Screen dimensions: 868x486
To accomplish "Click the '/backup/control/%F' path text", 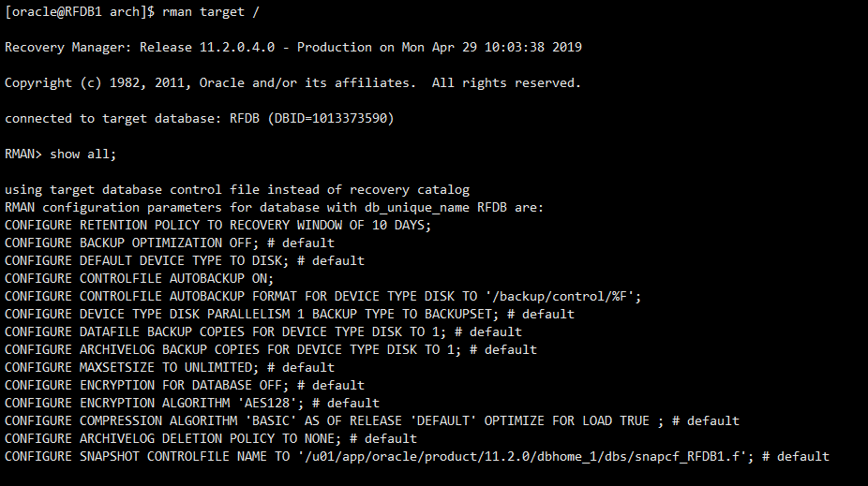I will click(x=576, y=296).
